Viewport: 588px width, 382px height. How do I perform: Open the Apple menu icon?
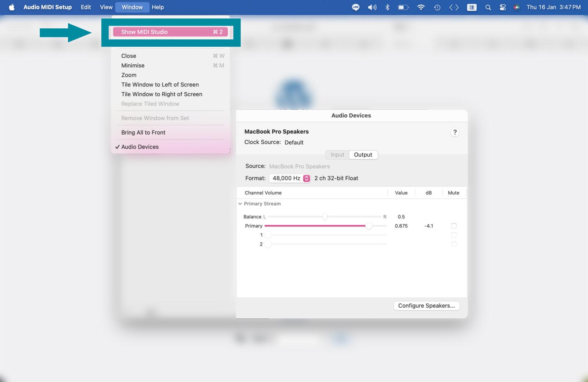(x=12, y=7)
